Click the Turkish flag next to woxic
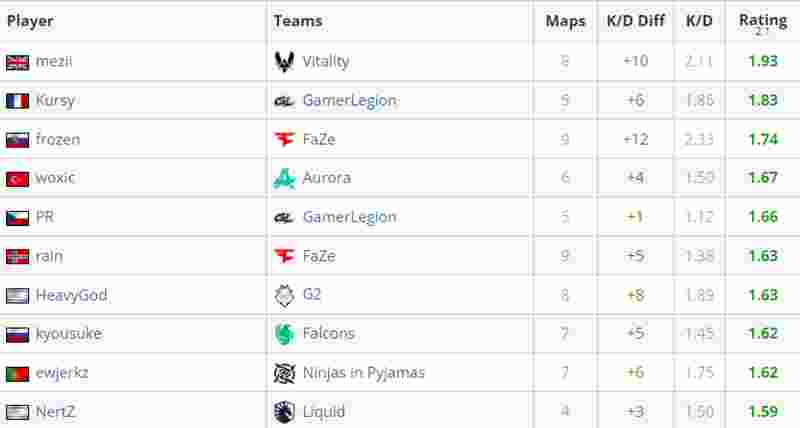The height and width of the screenshot is (428, 800). coord(17,179)
